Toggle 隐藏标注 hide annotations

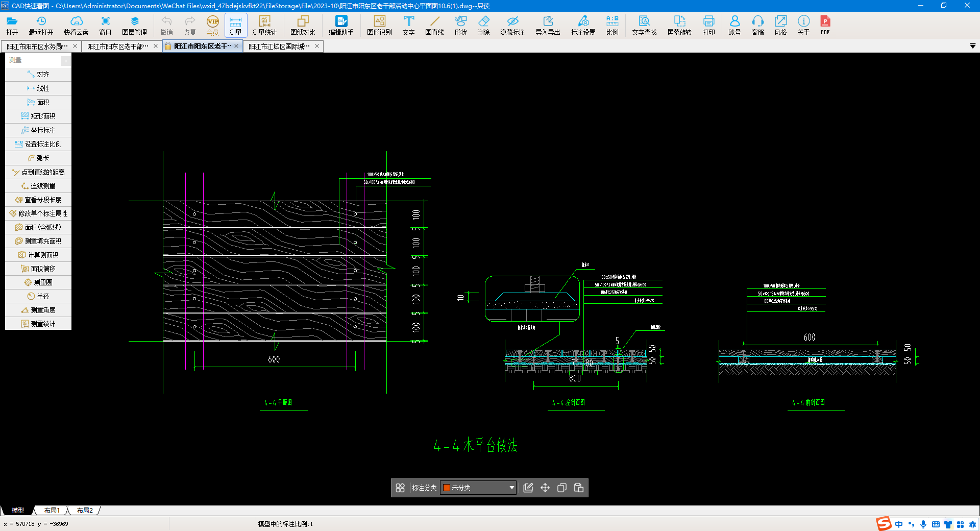pos(512,25)
